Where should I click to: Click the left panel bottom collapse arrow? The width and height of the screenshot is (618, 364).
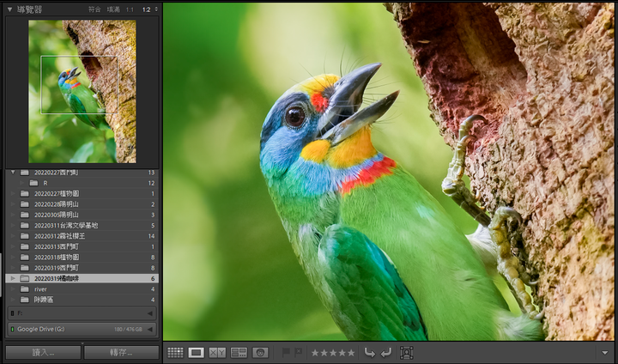point(82,343)
